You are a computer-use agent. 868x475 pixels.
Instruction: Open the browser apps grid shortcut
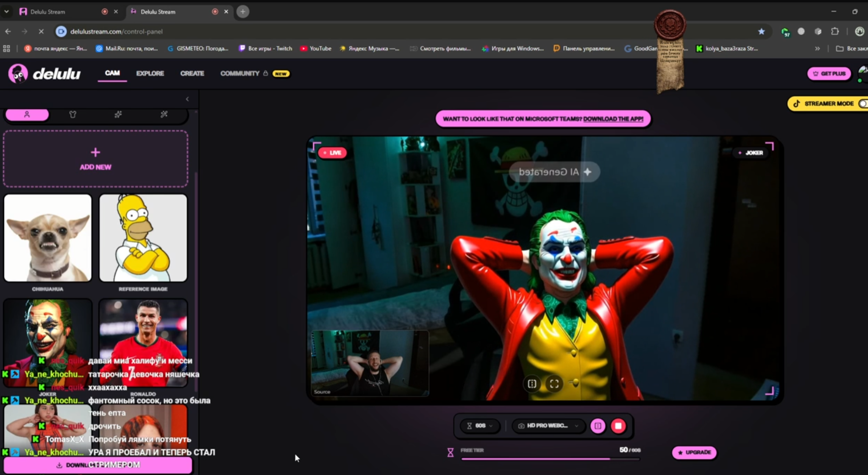pyautogui.click(x=6, y=49)
